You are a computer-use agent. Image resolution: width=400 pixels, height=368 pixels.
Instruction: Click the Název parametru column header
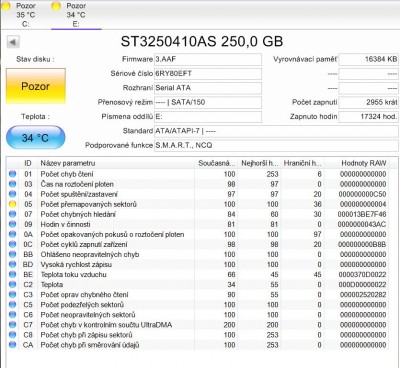point(116,163)
